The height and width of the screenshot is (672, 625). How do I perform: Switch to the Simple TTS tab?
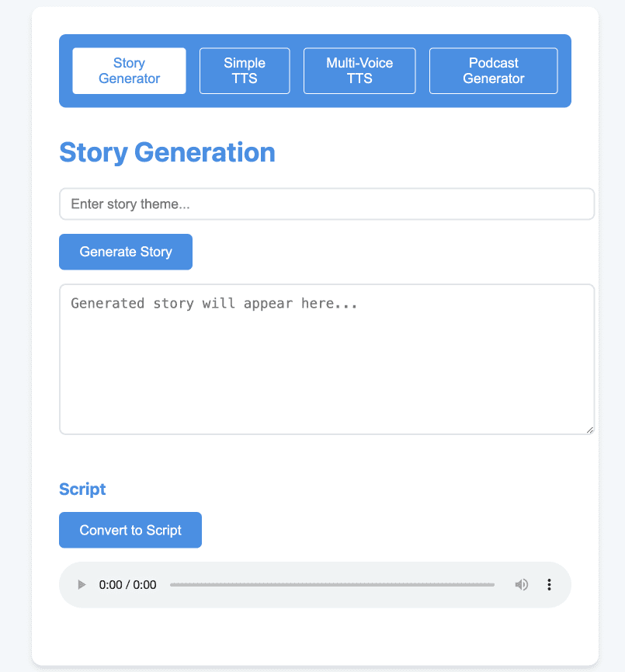pos(245,71)
